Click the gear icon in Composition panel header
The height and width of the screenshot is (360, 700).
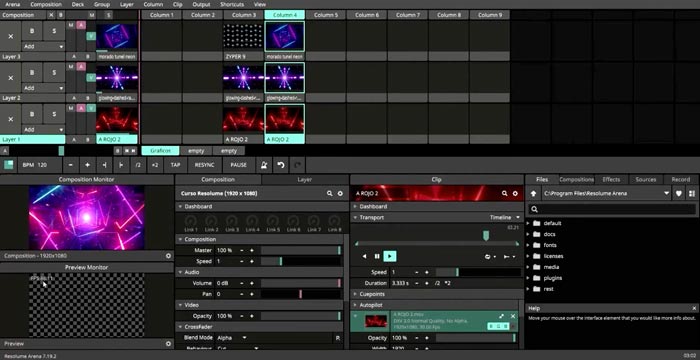340,193
